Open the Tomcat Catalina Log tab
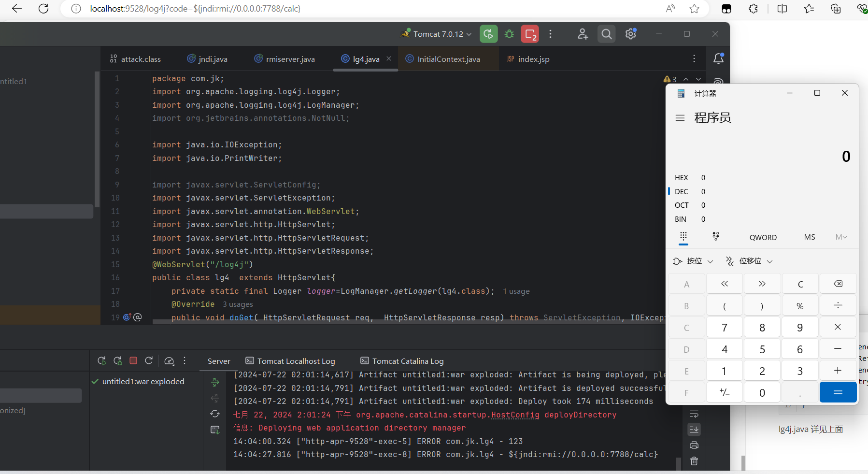868x474 pixels. [402, 361]
